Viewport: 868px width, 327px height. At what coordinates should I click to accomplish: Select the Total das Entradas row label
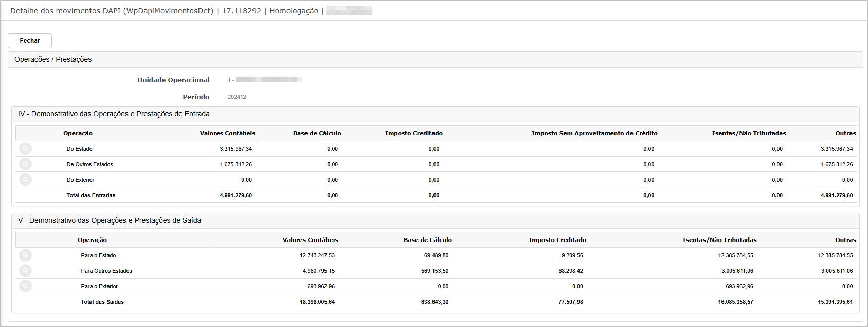tap(91, 195)
